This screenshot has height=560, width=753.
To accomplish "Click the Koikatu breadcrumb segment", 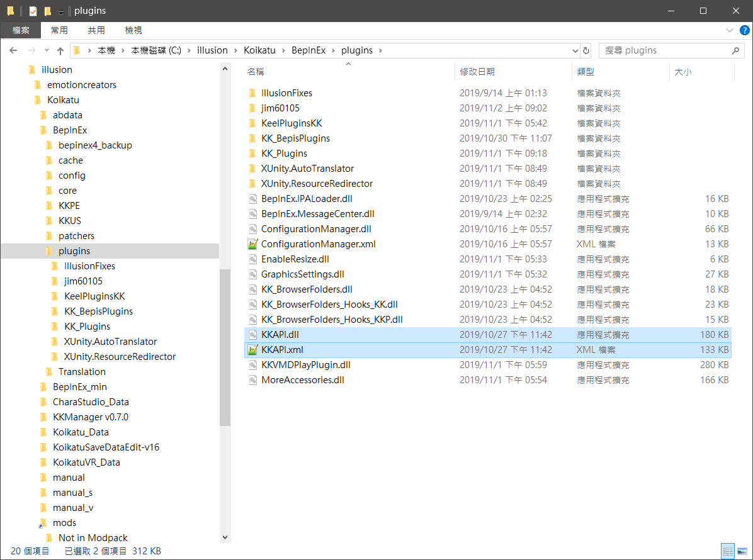I will coord(260,50).
